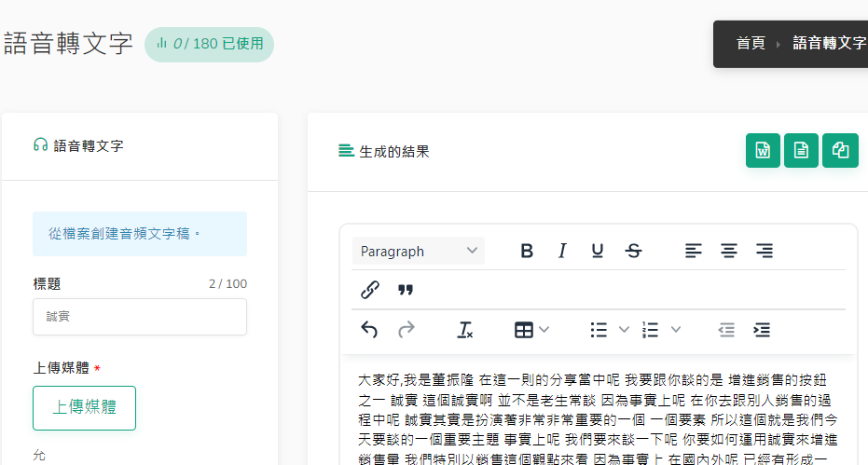Click into the transcribed text area

coord(598,418)
